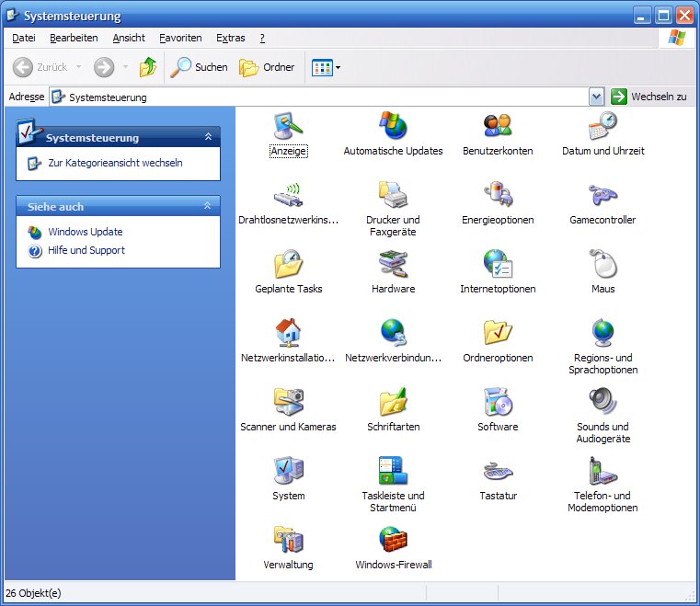The height and width of the screenshot is (606, 700).
Task: Open the Anzeige display settings icon
Action: tap(288, 126)
